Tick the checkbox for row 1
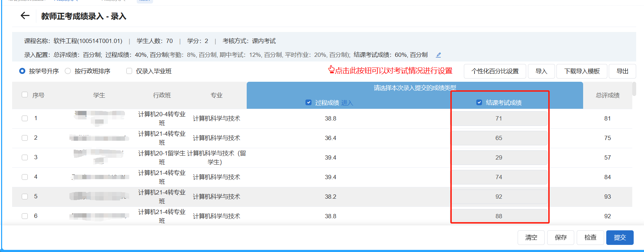644x252 pixels. [x=25, y=118]
